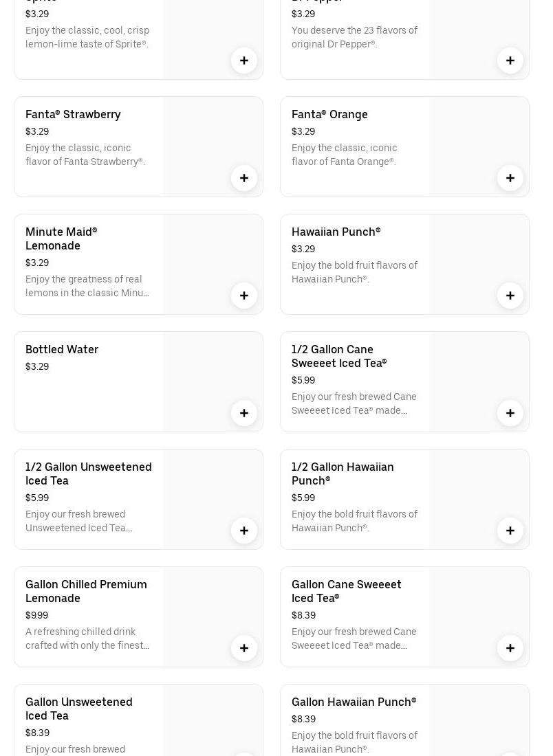Add Gallon Chilled Premium Lemonade
The height and width of the screenshot is (756, 553).
point(244,648)
